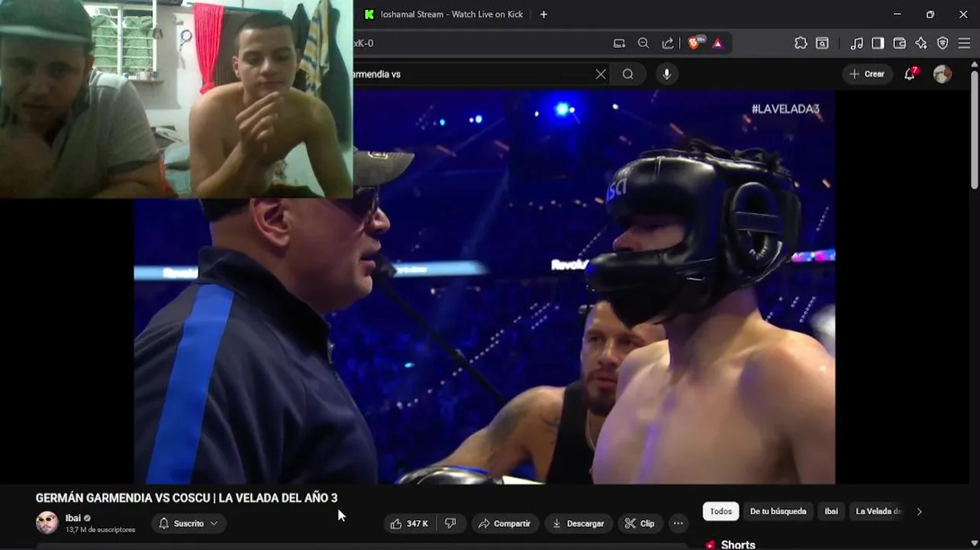
Task: Open the three-dot more actions menu
Action: coord(678,523)
